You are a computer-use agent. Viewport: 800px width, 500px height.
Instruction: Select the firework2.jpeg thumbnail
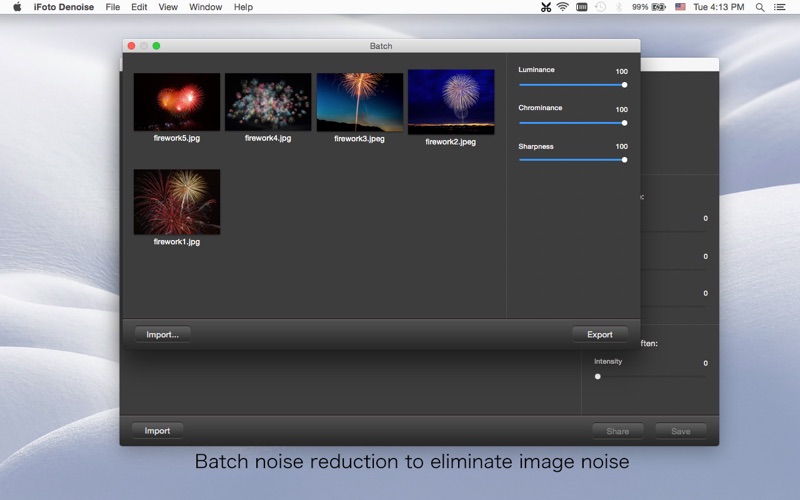tap(451, 102)
